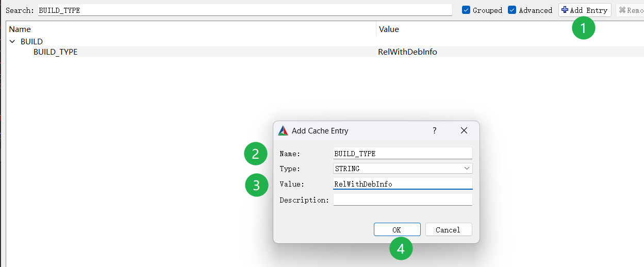Click the BUILD group label

(31, 41)
